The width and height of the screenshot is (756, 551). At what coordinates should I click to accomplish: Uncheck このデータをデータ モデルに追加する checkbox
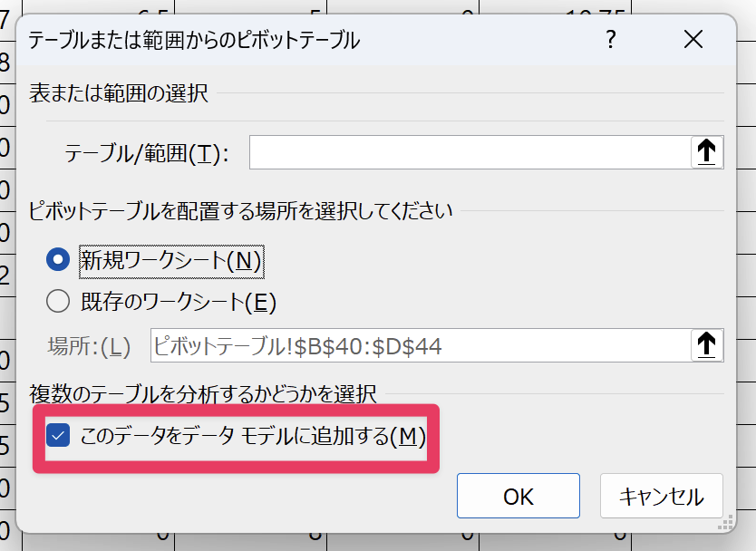click(x=58, y=437)
